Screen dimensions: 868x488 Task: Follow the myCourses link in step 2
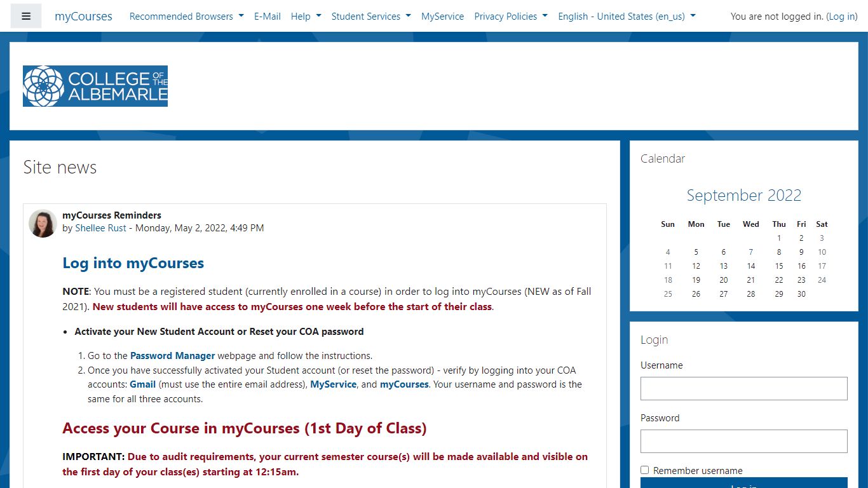pyautogui.click(x=404, y=384)
